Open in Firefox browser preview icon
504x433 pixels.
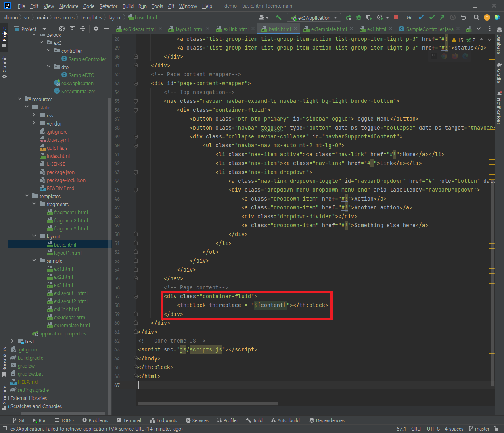click(455, 56)
